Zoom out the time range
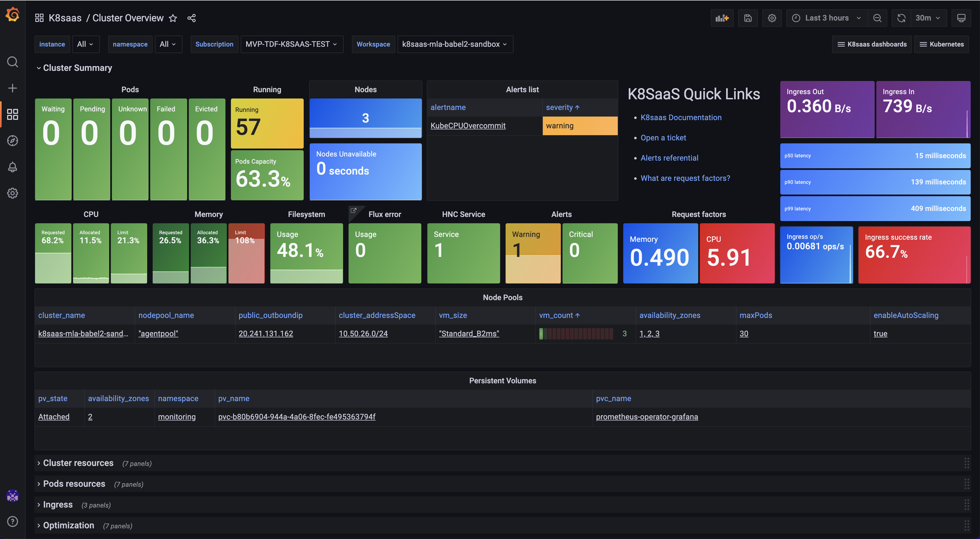 [877, 18]
